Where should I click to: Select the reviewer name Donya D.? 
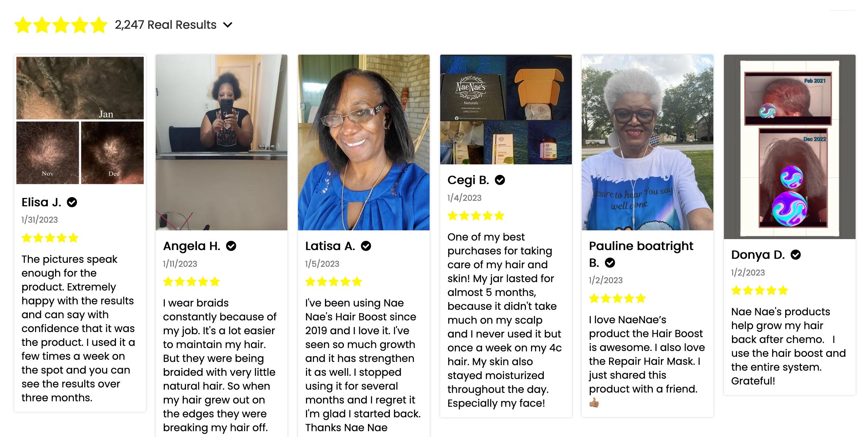tap(758, 255)
